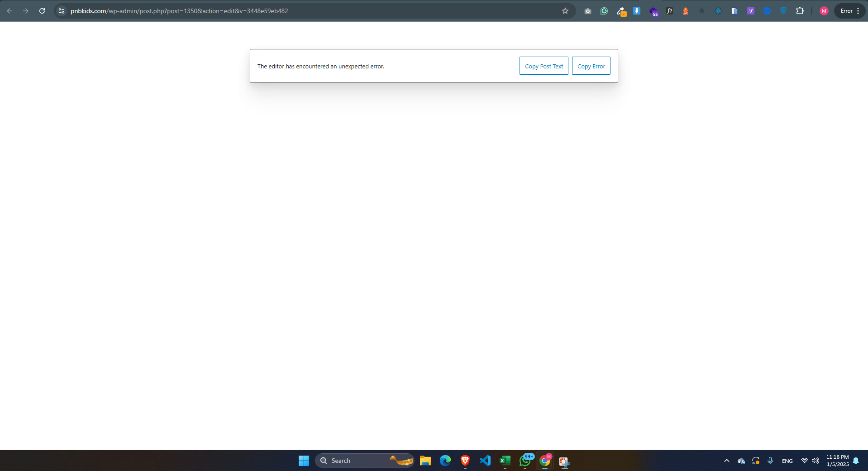This screenshot has width=868, height=471.
Task: Click the camera screenshot extension icon
Action: [587, 11]
